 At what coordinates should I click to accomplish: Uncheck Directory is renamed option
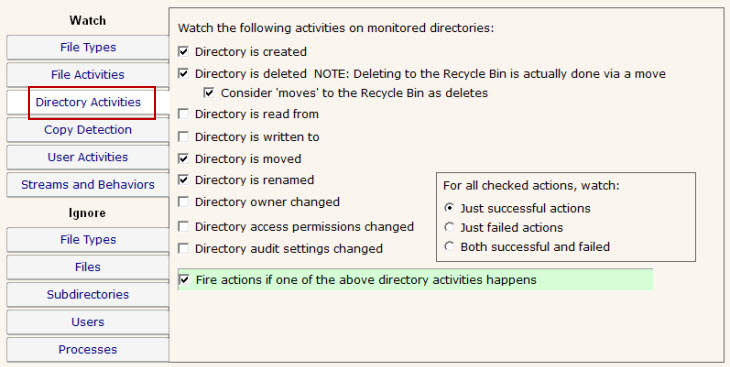click(184, 180)
